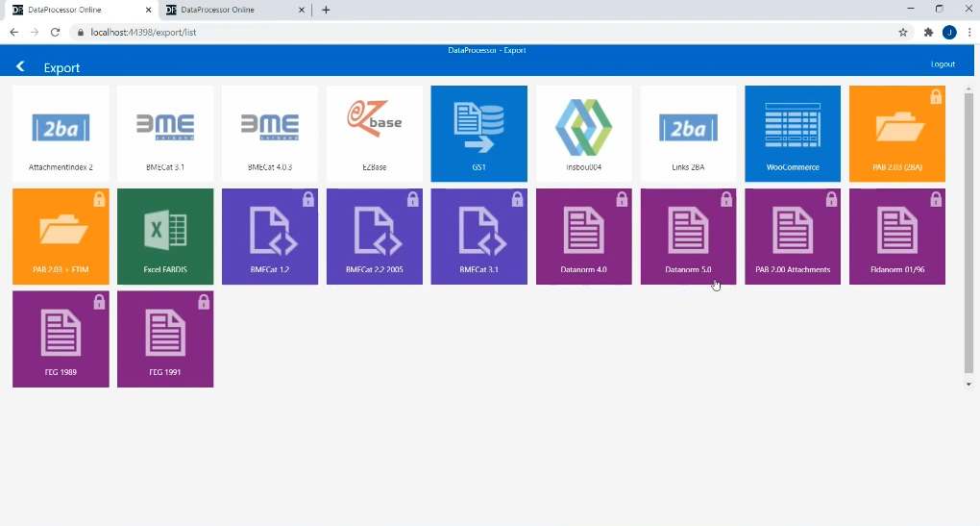980x526 pixels.
Task: Open the FEG 1991 export tile
Action: [165, 339]
